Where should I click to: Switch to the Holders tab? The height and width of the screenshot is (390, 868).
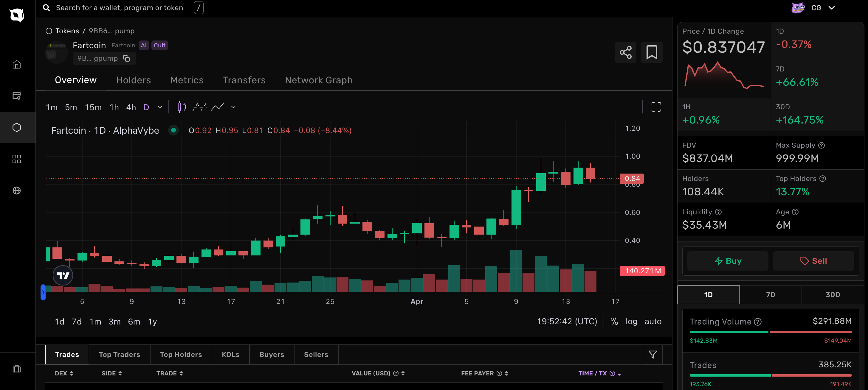[134, 80]
